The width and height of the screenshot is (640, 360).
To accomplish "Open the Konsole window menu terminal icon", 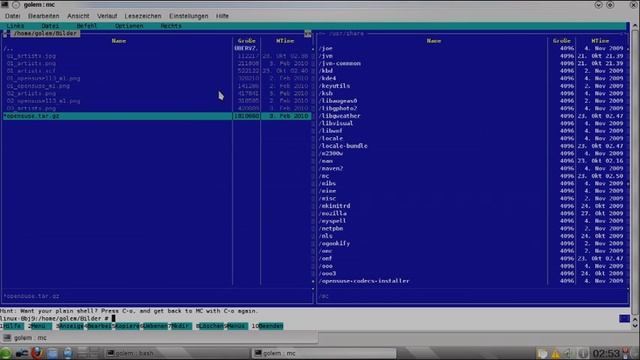I will pos(5,4).
